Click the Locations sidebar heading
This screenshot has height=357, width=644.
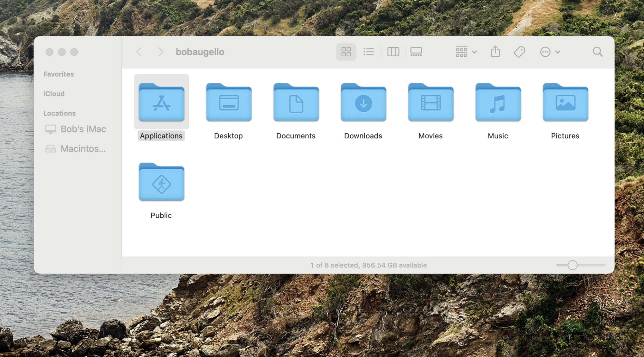pos(60,113)
